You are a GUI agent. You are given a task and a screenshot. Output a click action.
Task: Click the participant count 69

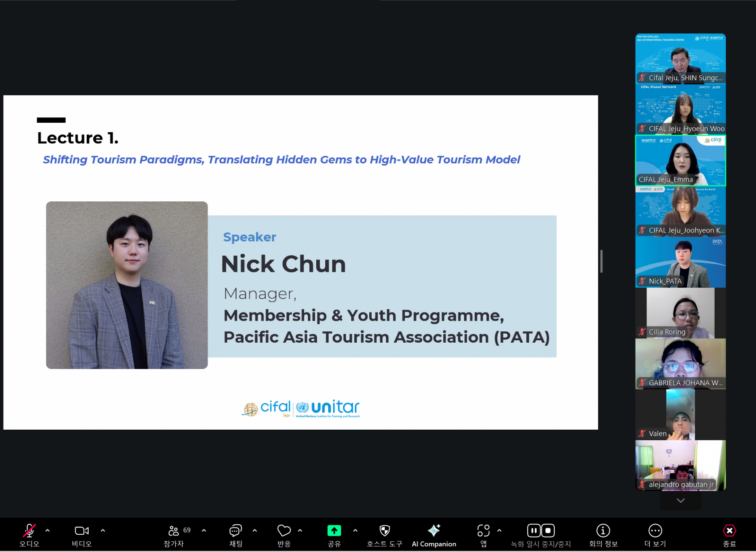coord(187,530)
